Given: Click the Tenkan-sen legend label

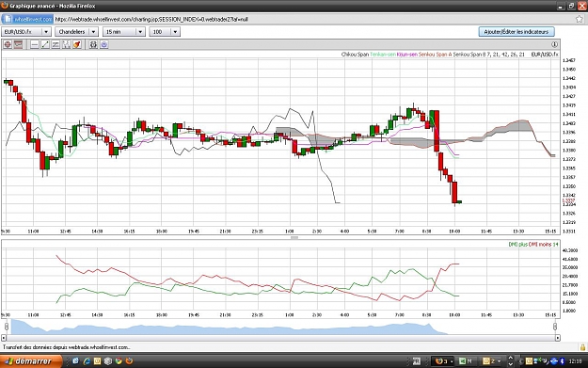Looking at the screenshot, I should point(383,55).
